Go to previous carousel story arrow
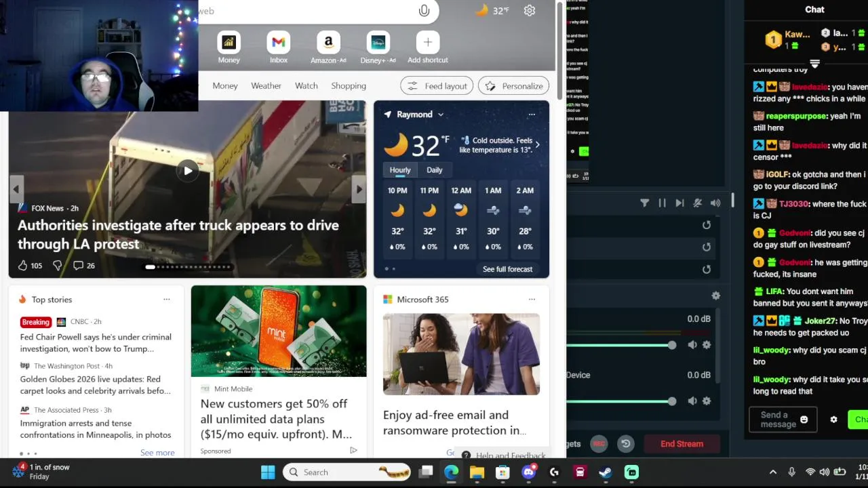 (16, 189)
